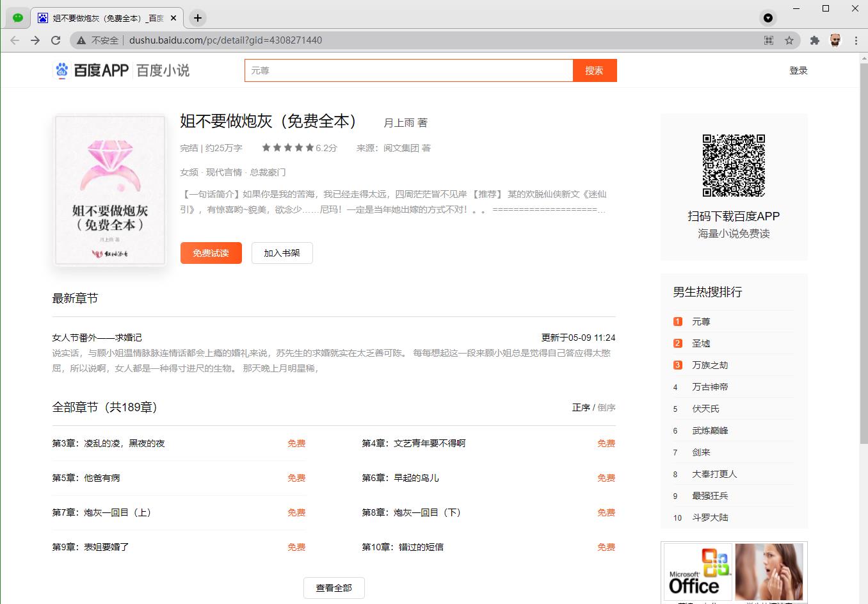868x604 pixels.
Task: Open rank 1 novel 元尊
Action: (701, 322)
